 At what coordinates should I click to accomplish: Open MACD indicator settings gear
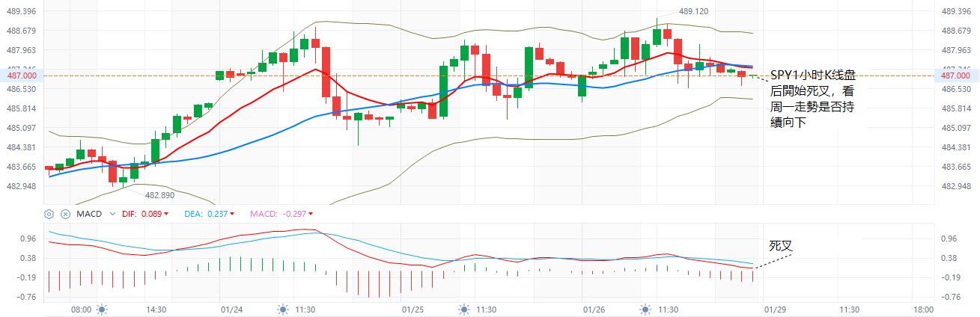[49, 214]
